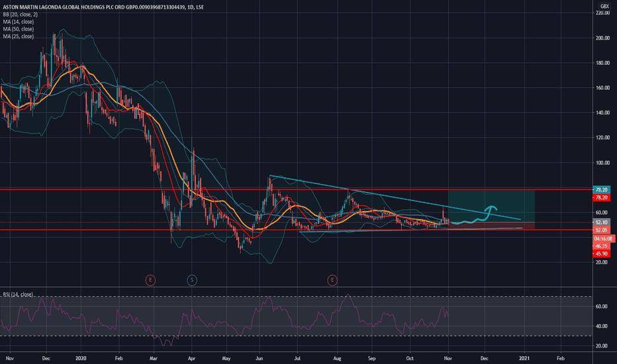Image resolution: width=617 pixels, height=364 pixels.
Task: Select the BB (20, close, 2) indicator label
Action: 21,15
